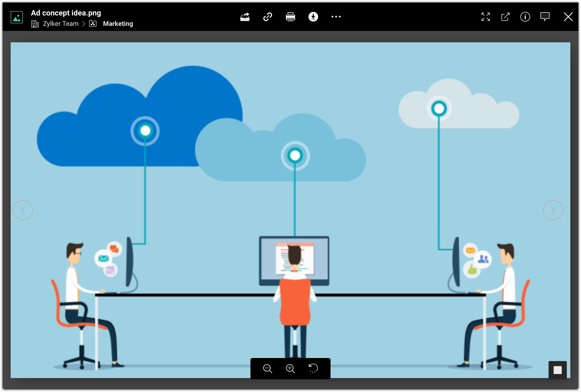Screen dimensions: 581x392
Task: Click the Zylker Team breadcrumb
Action: [x=61, y=24]
